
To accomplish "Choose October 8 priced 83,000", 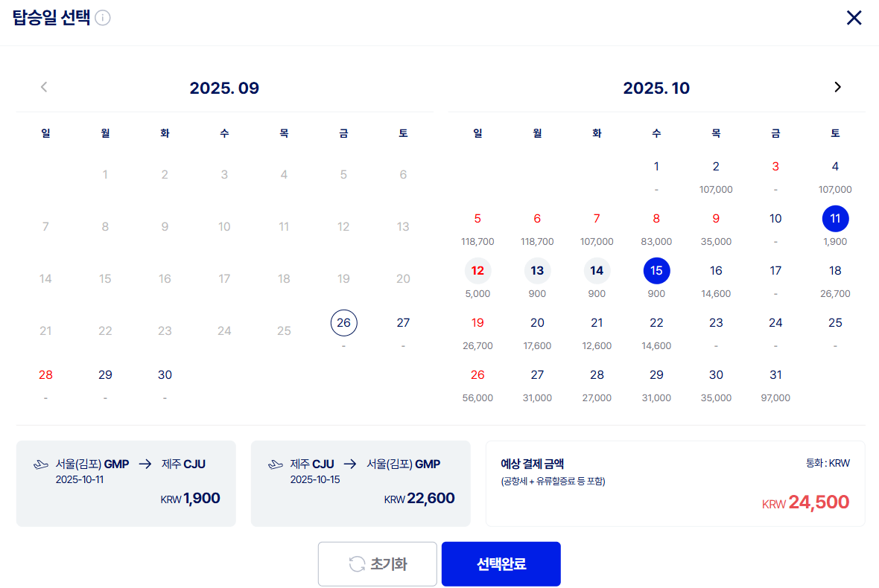I will (x=656, y=218).
